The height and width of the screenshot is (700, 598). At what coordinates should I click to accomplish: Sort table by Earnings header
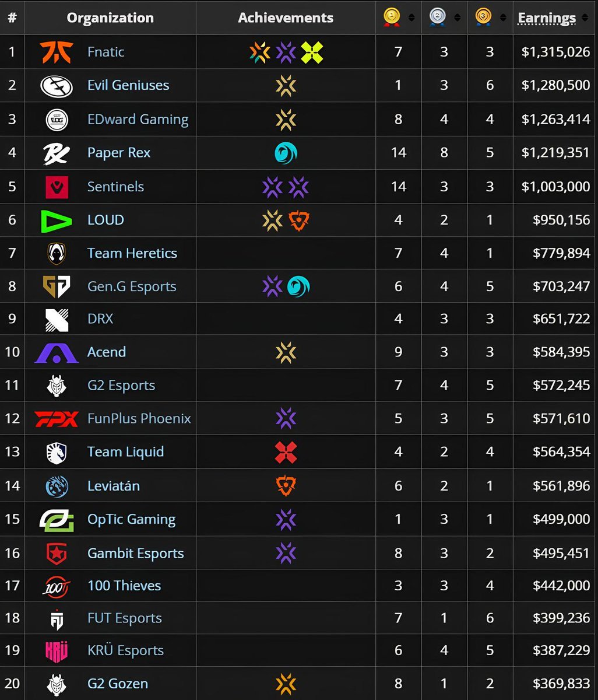click(547, 18)
